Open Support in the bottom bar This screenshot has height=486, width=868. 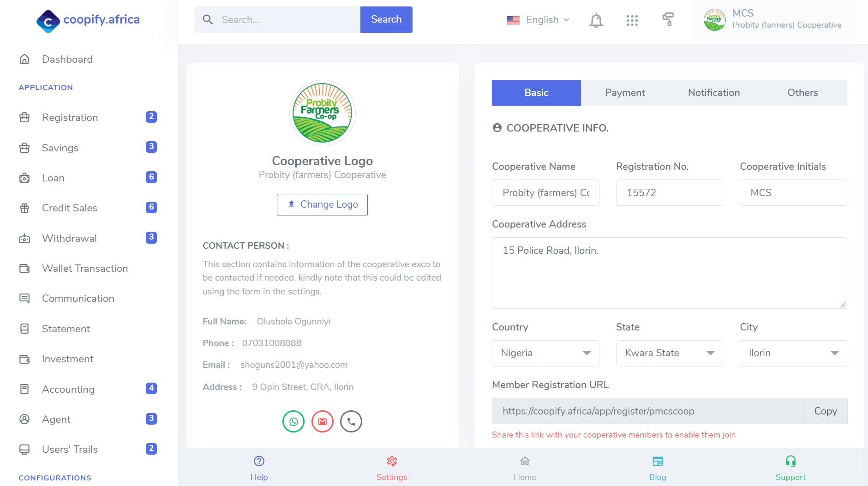click(x=790, y=468)
